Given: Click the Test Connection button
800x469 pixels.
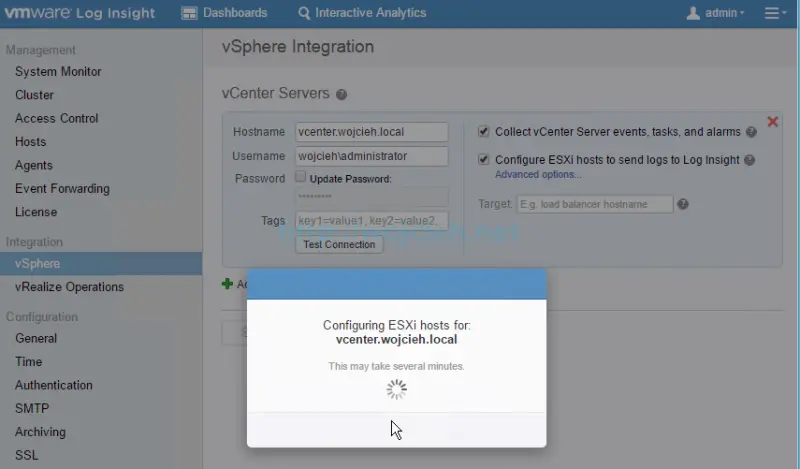Looking at the screenshot, I should point(339,244).
